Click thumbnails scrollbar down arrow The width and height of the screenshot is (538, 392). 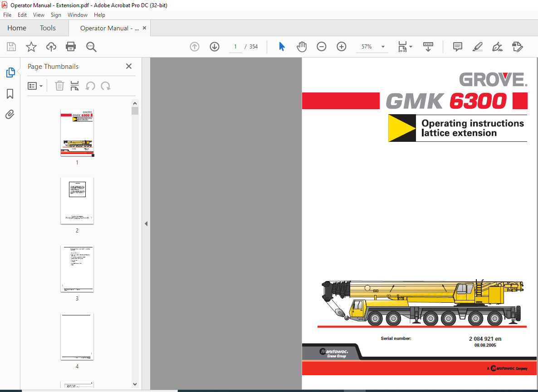(135, 384)
